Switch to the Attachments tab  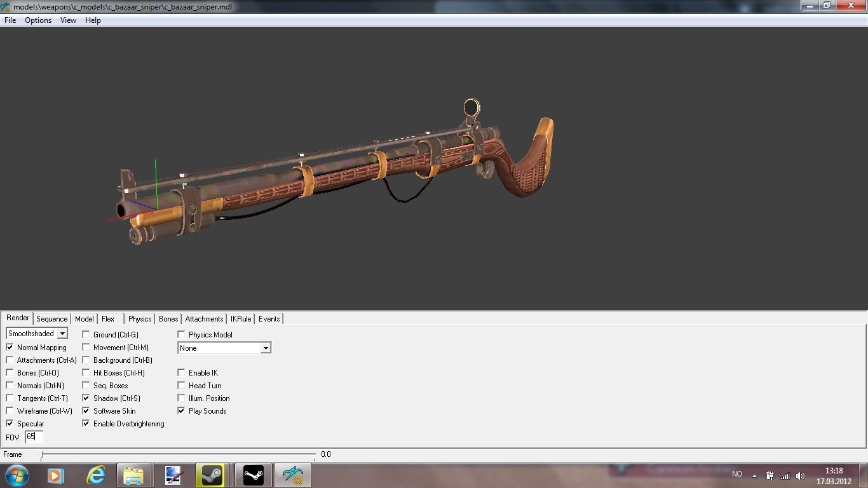(204, 319)
